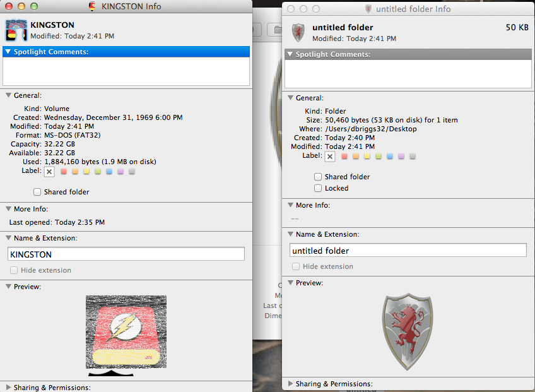The image size is (535, 392).
Task: Collapse Name & Extension in KINGSTON Info
Action: point(9,237)
